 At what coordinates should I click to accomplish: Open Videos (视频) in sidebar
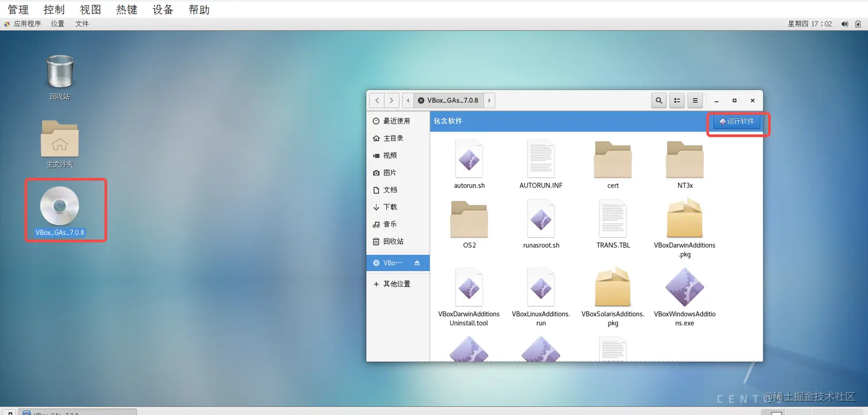tap(398, 156)
